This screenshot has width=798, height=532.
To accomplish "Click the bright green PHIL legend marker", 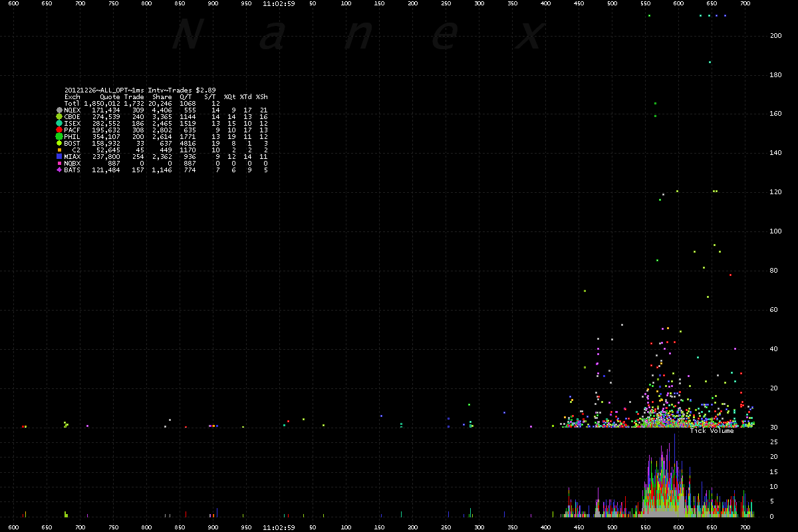I will (60, 136).
